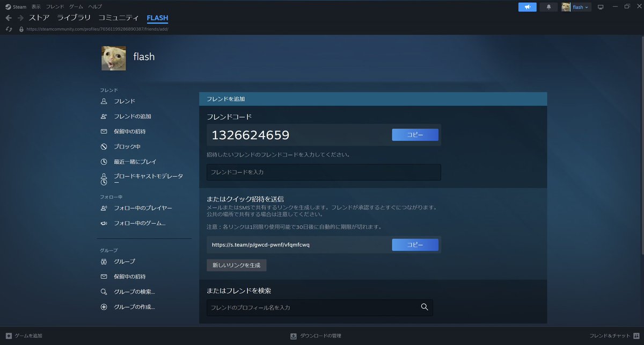Open フレンド&チャット panel
This screenshot has height=345, width=644.
pyautogui.click(x=610, y=336)
